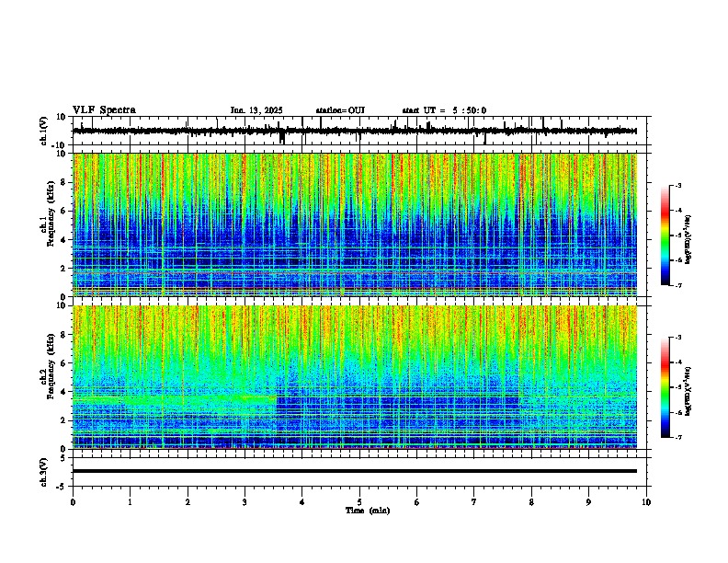Click time axis tick label "7"
This screenshot has height=563, width=728.
coord(474,502)
